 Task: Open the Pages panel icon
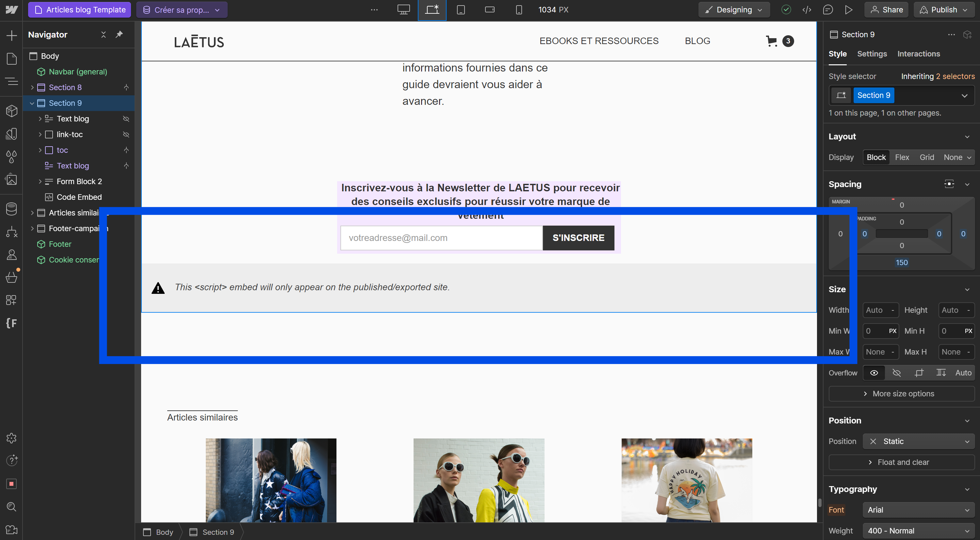(11, 58)
